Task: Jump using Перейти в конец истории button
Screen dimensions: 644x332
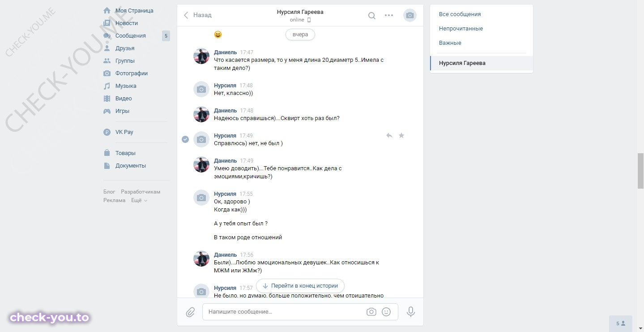Action: coord(300,286)
